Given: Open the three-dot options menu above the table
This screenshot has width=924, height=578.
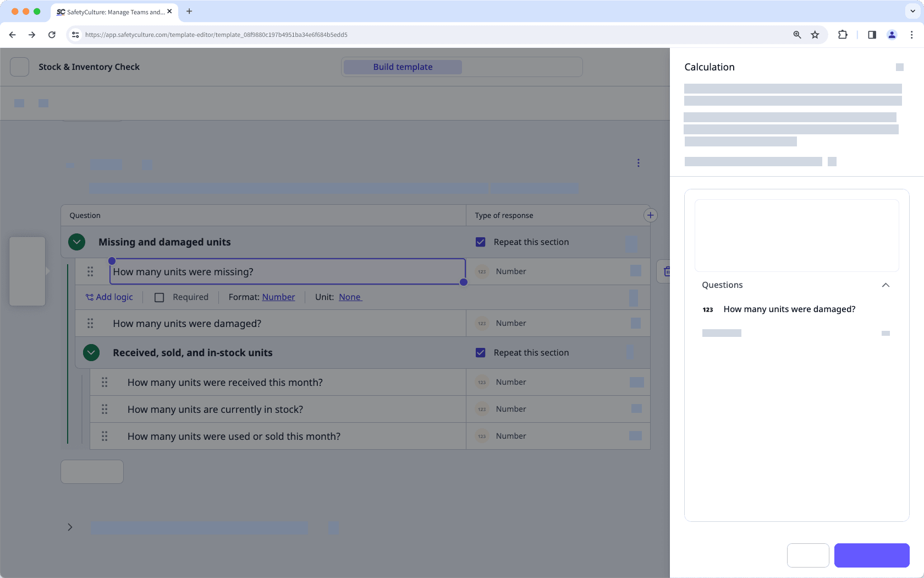Looking at the screenshot, I should tap(639, 162).
